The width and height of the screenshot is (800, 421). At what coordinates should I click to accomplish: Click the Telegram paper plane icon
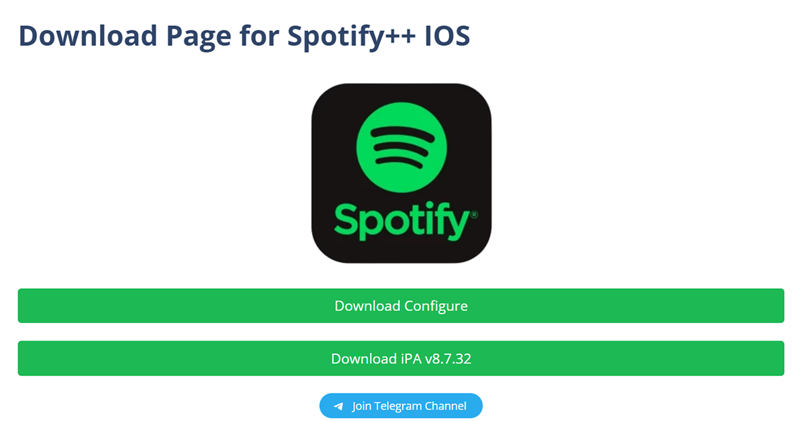(338, 406)
